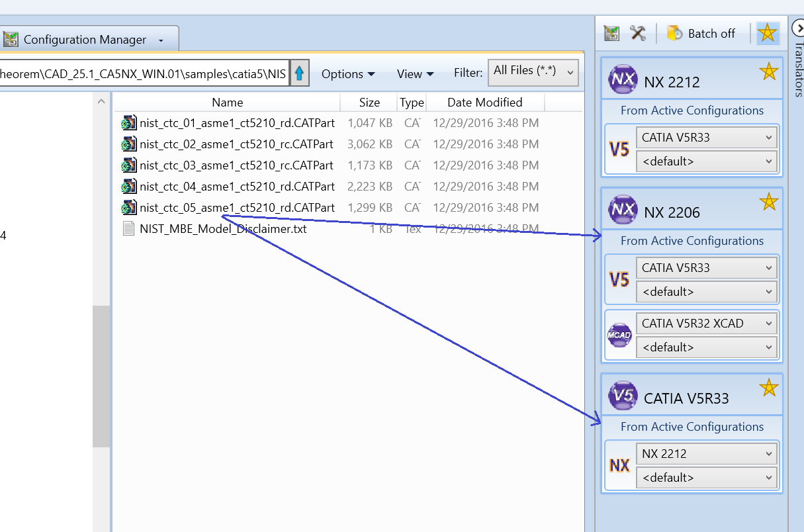The image size is (804, 532).
Task: Open the NX 2212 dropdown under CATIA V5R33
Action: click(707, 454)
